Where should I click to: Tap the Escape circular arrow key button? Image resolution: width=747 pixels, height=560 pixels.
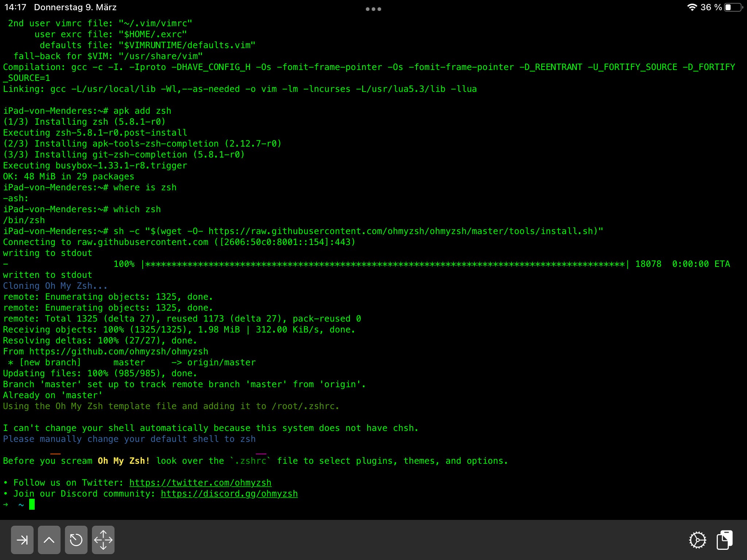[76, 540]
